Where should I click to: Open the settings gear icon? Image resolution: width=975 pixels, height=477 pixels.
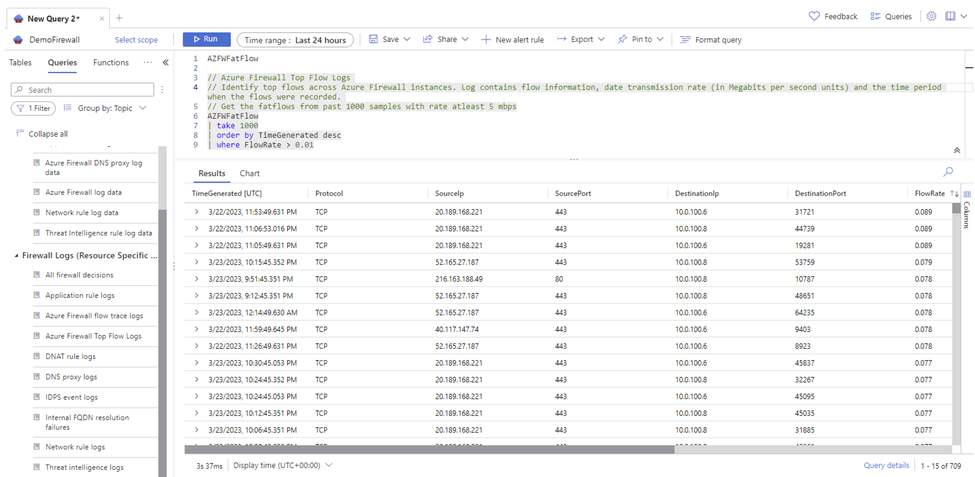tap(931, 17)
